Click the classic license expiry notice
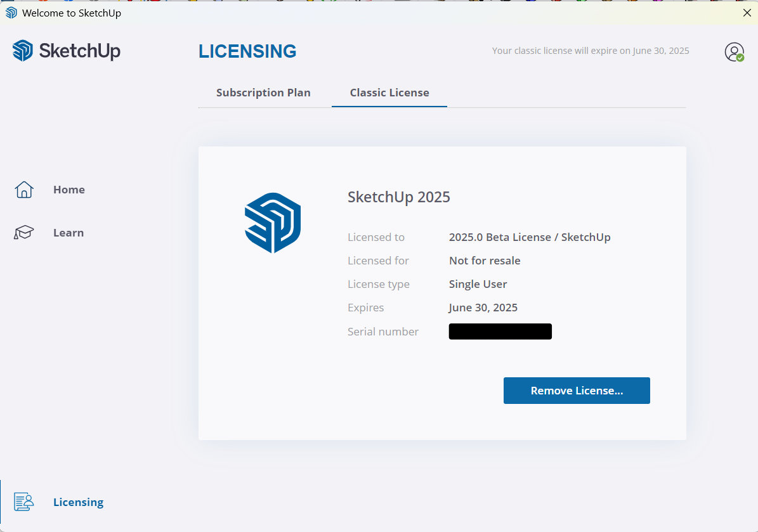The image size is (758, 532). click(x=591, y=51)
